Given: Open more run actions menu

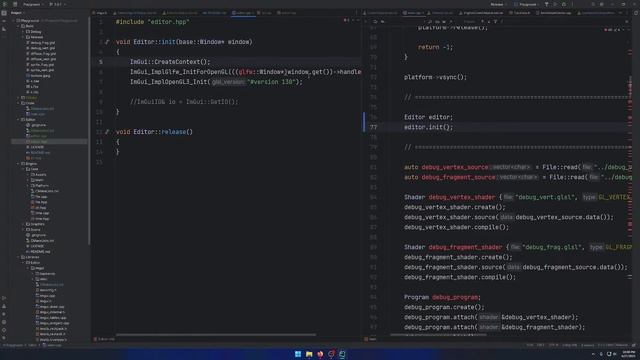Looking at the screenshot, I should tap(573, 4).
